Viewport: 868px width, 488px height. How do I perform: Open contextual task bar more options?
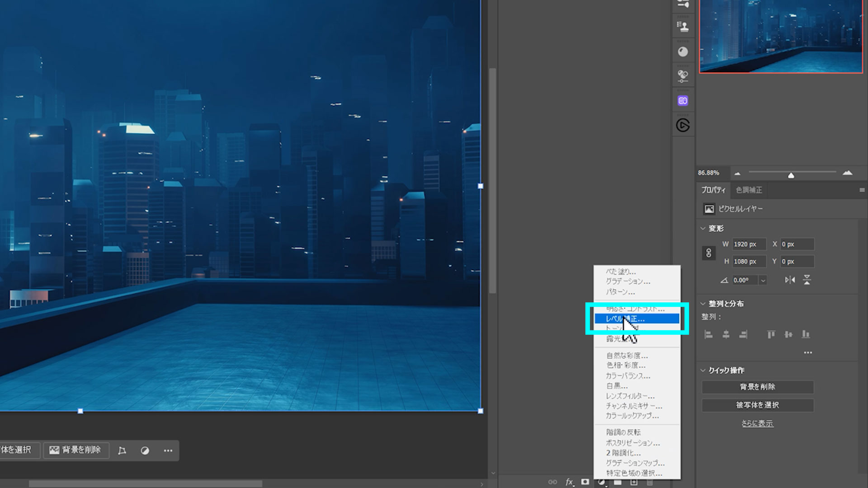click(x=168, y=450)
